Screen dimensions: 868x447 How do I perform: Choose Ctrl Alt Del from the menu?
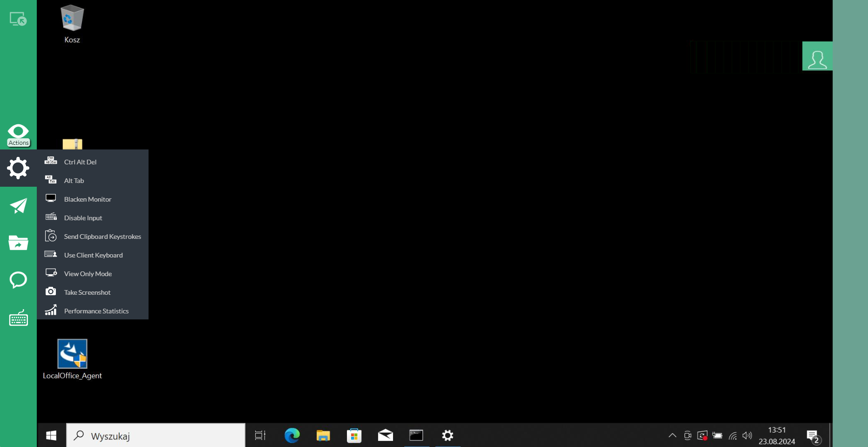tap(80, 162)
